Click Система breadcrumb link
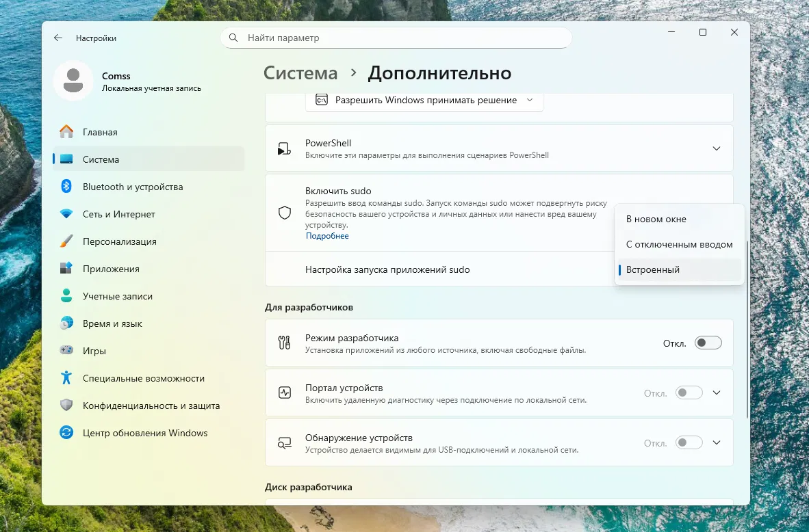809x532 pixels. 300,72
